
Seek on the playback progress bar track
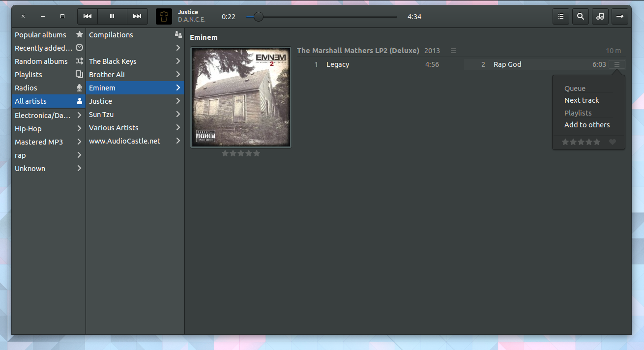tap(322, 17)
